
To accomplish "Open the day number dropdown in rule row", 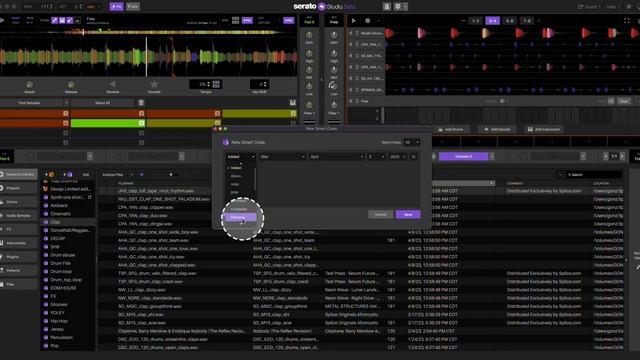I will 376,157.
